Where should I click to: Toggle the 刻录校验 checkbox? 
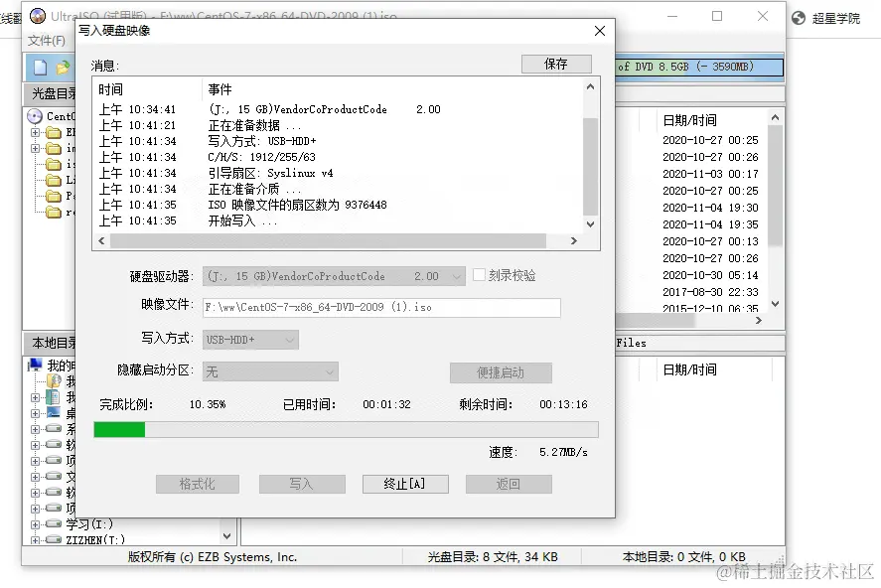click(479, 275)
